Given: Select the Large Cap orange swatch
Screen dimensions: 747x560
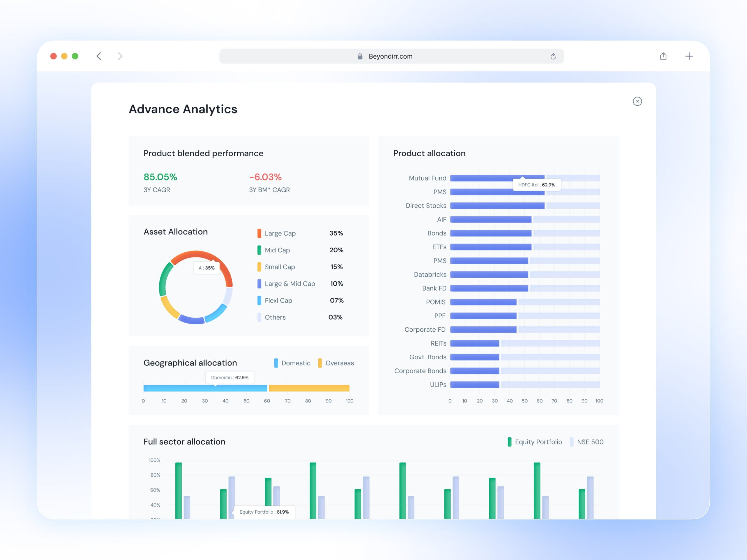Looking at the screenshot, I should 259,233.
